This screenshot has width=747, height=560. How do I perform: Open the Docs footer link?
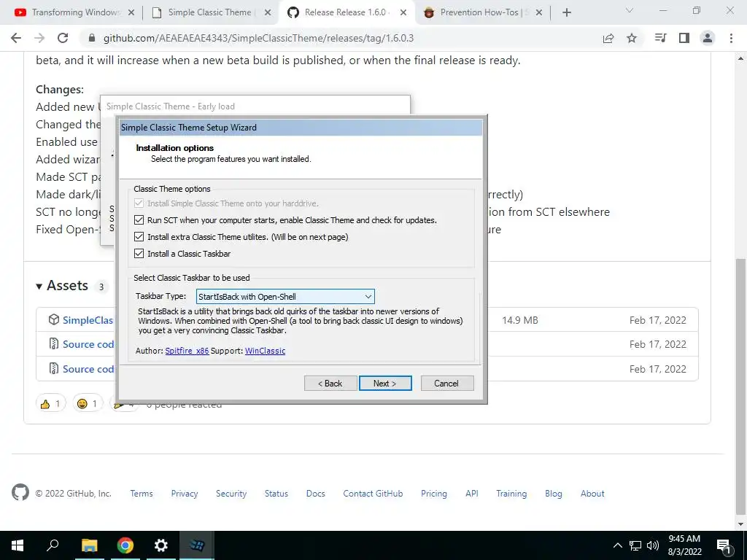315,494
